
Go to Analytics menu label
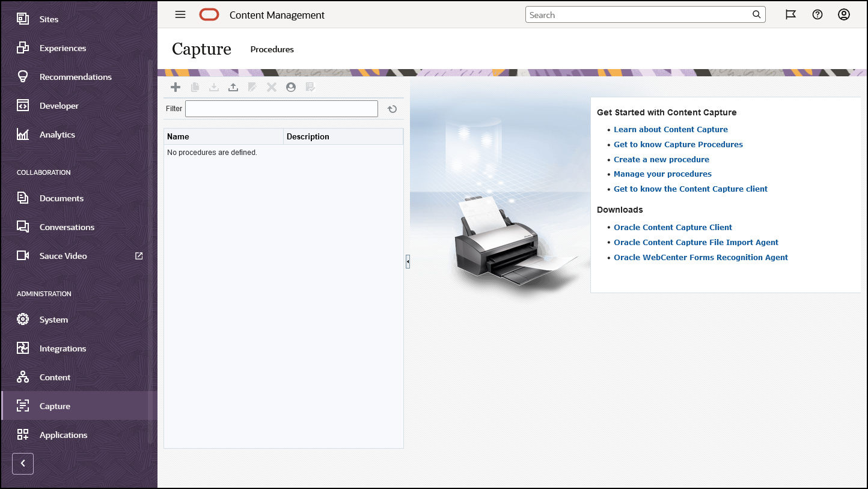(58, 135)
